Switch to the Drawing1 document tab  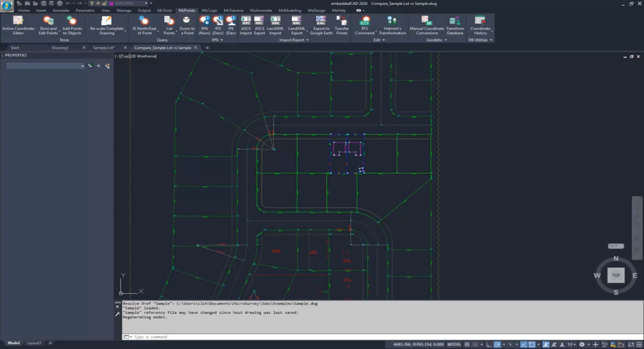click(60, 48)
